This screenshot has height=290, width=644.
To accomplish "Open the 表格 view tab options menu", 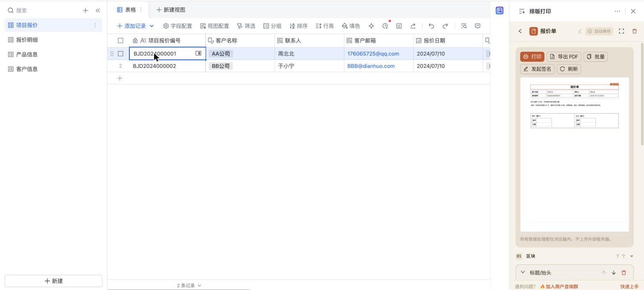I will [x=141, y=10].
